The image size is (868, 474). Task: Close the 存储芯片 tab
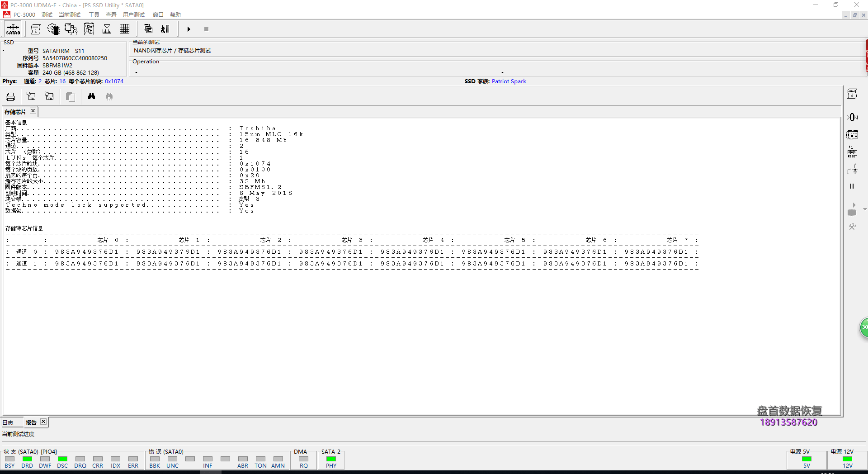point(33,111)
